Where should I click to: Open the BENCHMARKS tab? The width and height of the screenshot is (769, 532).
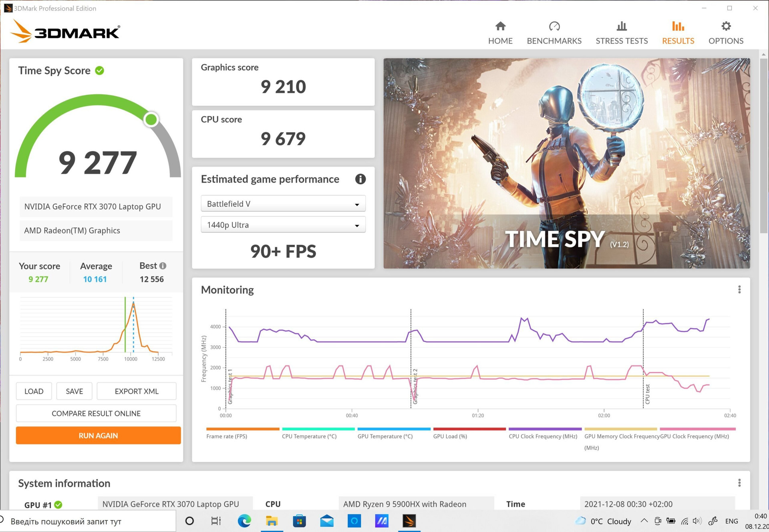click(554, 33)
